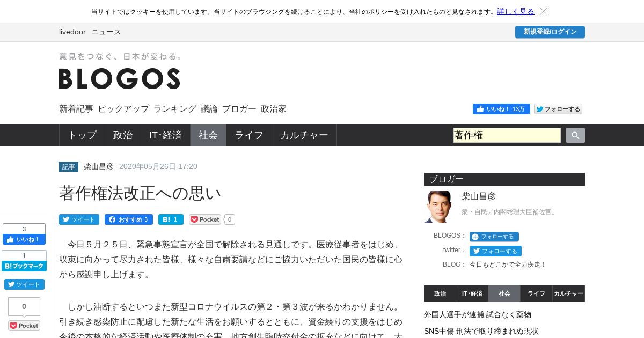Click the ツイート button under the title
Viewport: 644px width, 338px height.
pyautogui.click(x=79, y=219)
